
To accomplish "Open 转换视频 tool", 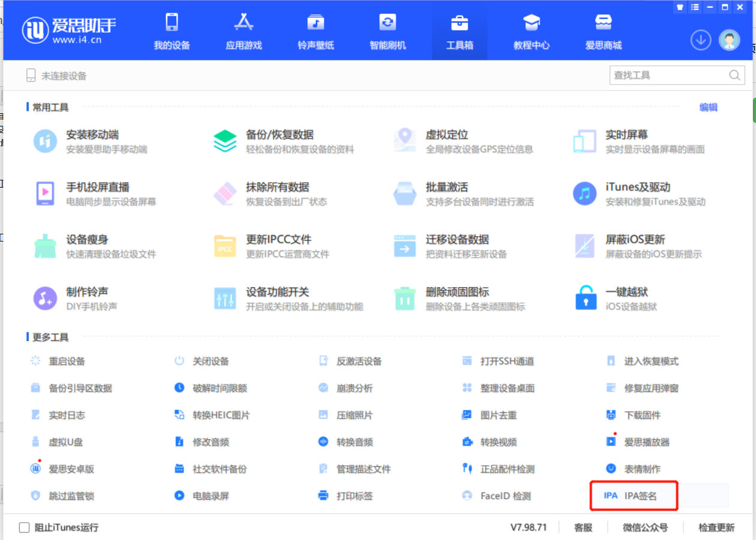I will (490, 442).
